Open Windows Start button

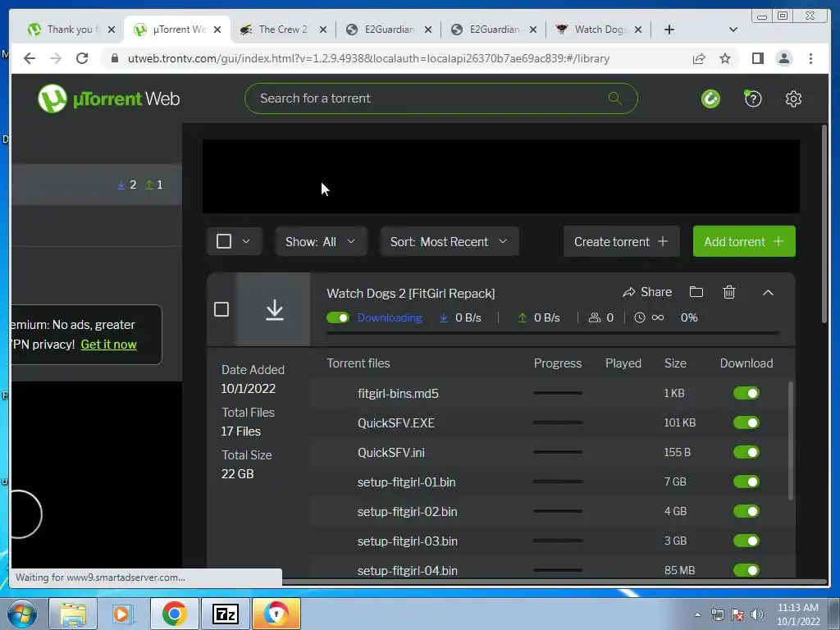(22, 614)
